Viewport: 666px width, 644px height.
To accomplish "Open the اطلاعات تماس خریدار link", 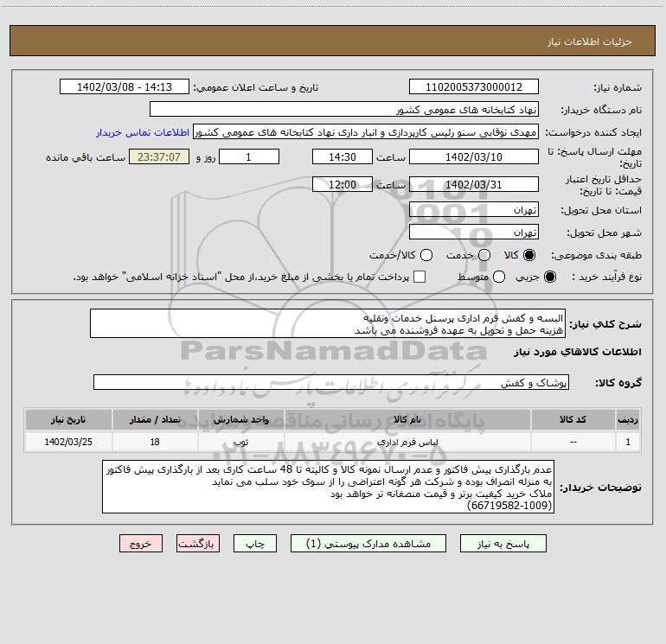I will point(143,132).
